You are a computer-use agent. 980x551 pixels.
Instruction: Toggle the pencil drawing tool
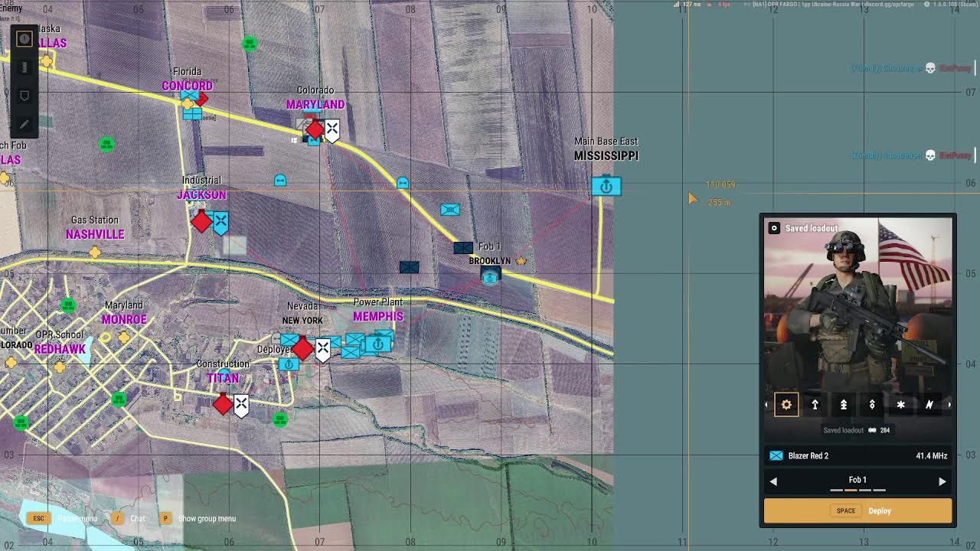[x=24, y=124]
